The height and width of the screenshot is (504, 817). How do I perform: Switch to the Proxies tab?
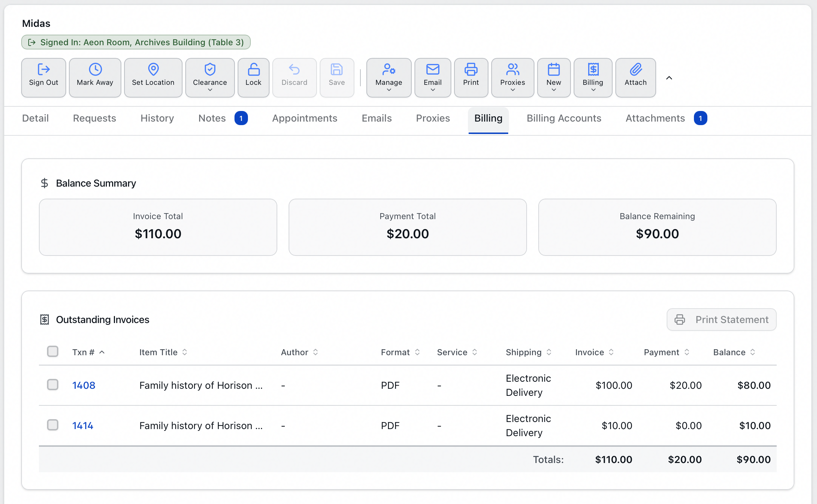[x=433, y=118]
